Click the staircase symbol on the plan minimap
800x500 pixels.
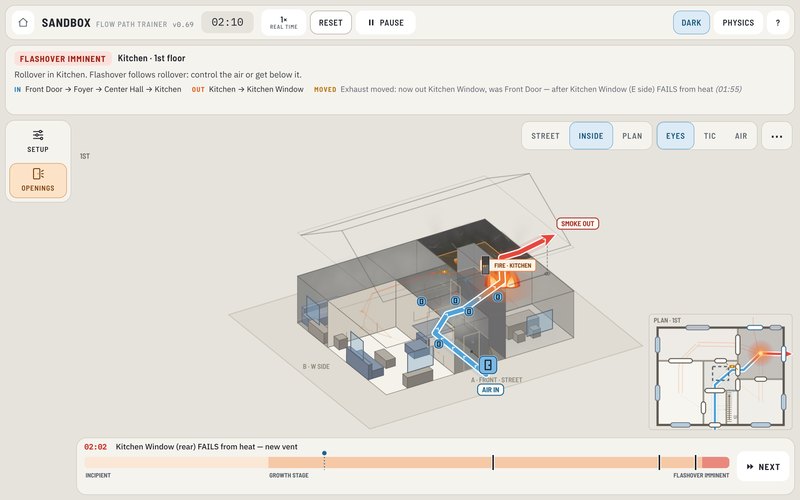[x=729, y=406]
